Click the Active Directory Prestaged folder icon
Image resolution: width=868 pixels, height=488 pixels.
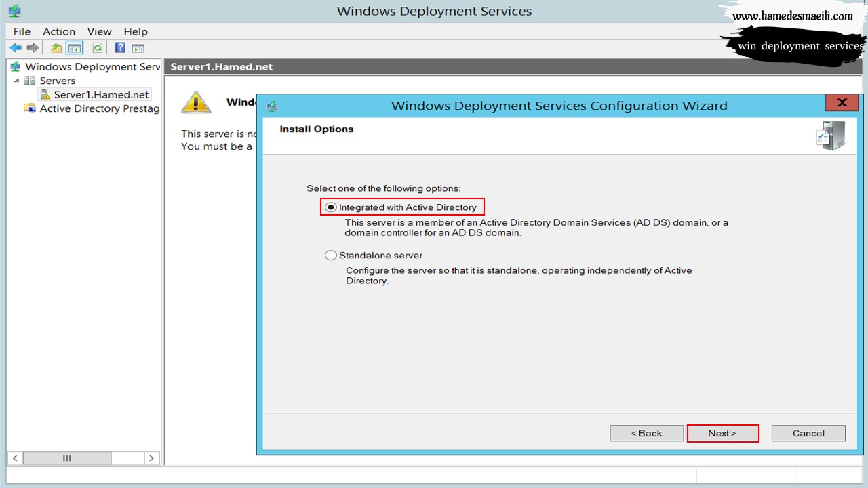pos(30,108)
